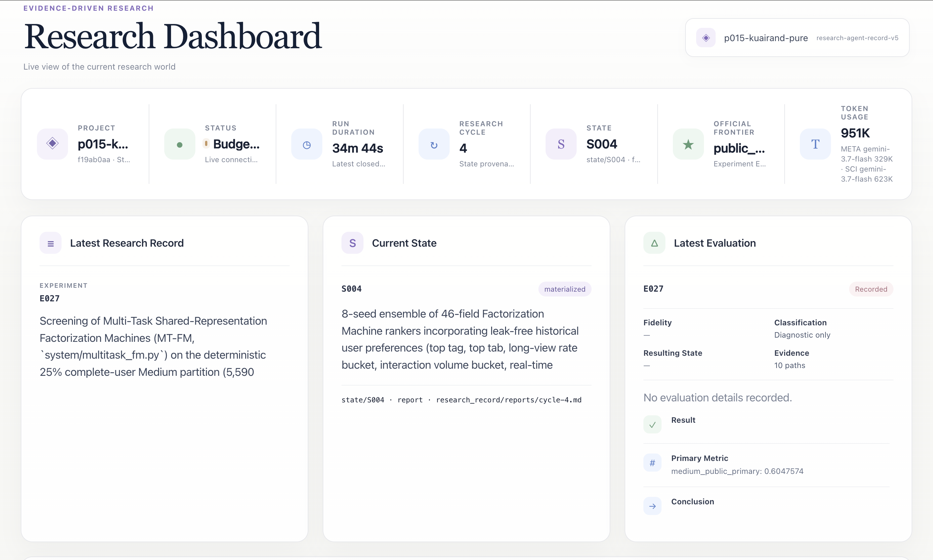Click the materialized badge on S004
This screenshot has height=560, width=933.
tap(565, 289)
